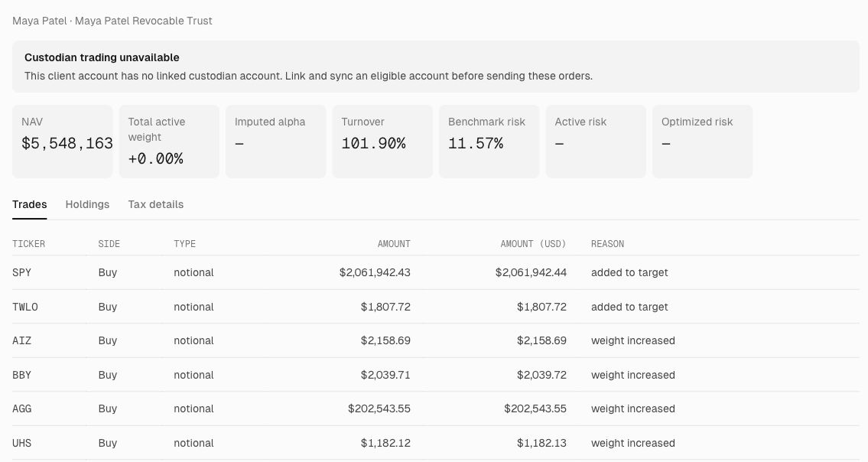Select the TICKER column header
Viewport: 868px width, 462px height.
point(29,244)
